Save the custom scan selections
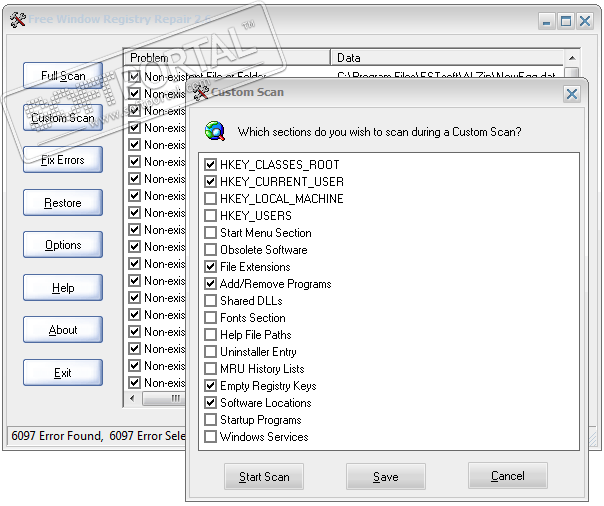This screenshot has width=604, height=506. tap(386, 476)
